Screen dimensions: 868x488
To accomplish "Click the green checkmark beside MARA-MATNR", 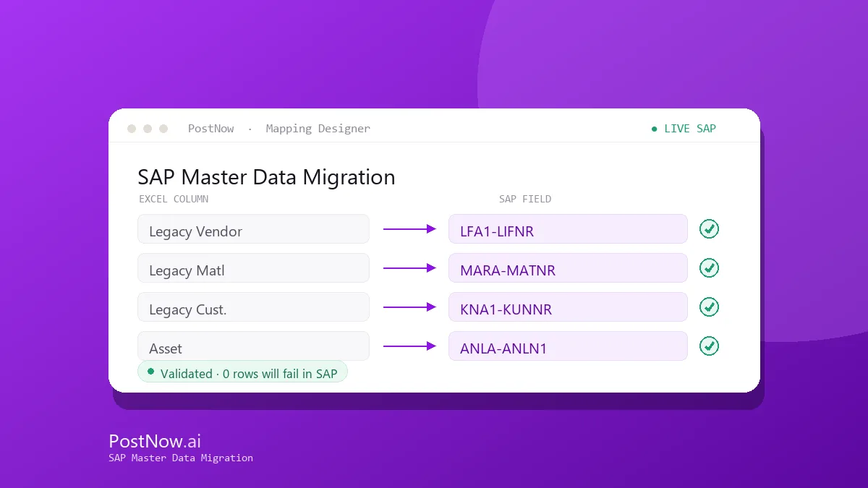I will 709,268.
